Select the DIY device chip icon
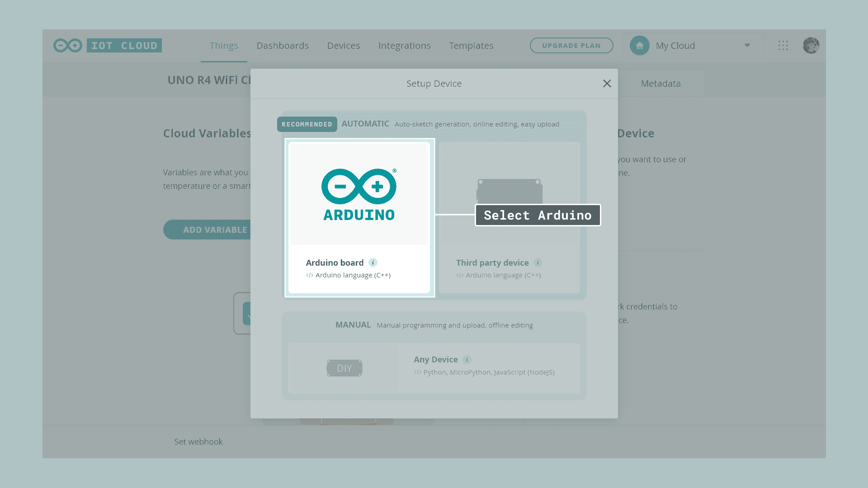This screenshot has width=868, height=488. (x=344, y=368)
